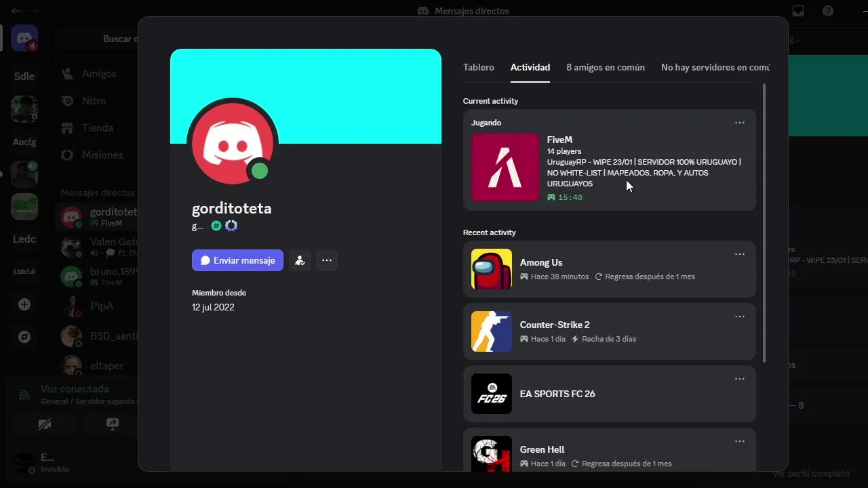Open direct message with Valen Gato

[x=97, y=247]
